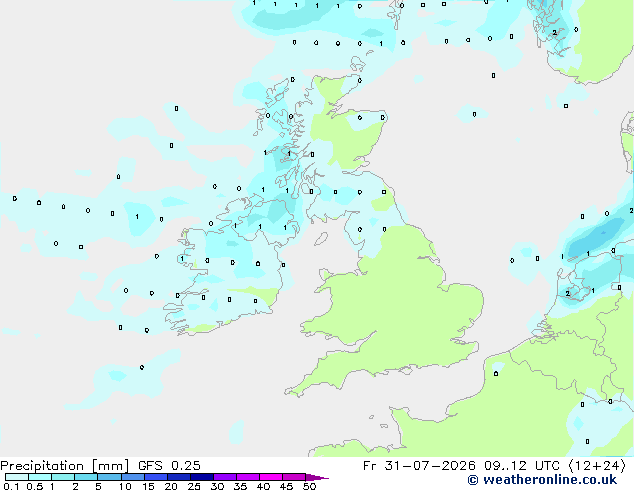Click the '09..12 UTC' time text
This screenshot has height=490, width=634.
(522, 466)
